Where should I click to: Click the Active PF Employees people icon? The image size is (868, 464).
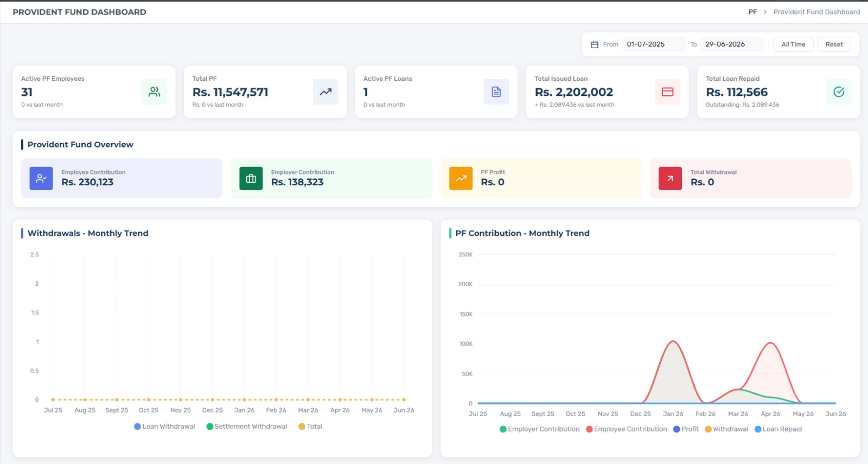pos(155,92)
